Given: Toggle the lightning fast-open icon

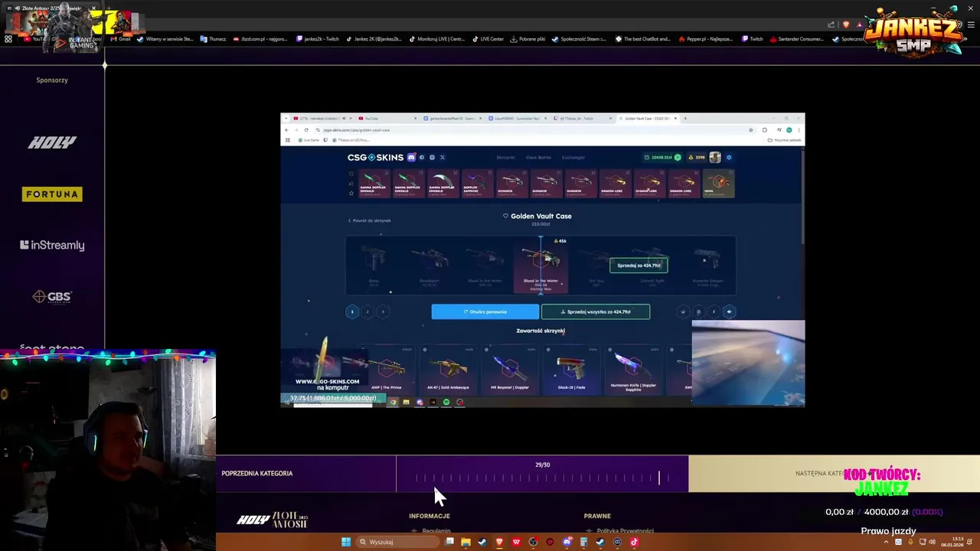Looking at the screenshot, I should [714, 311].
